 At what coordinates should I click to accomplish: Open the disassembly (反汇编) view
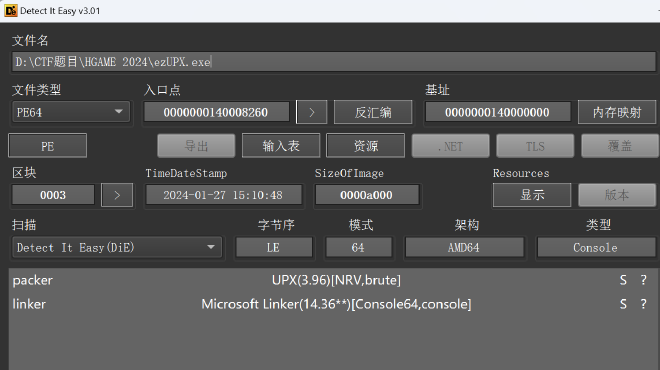(373, 112)
